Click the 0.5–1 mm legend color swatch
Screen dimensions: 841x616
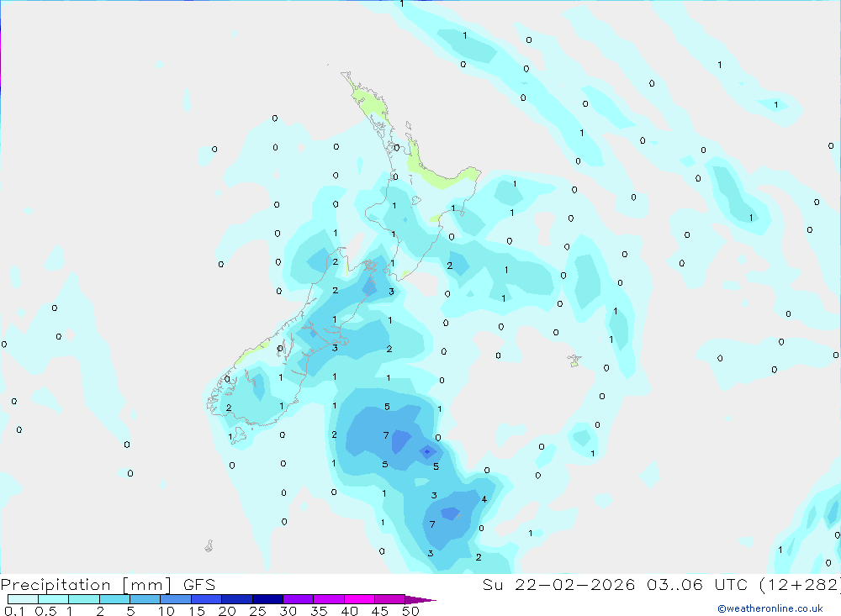click(x=53, y=599)
